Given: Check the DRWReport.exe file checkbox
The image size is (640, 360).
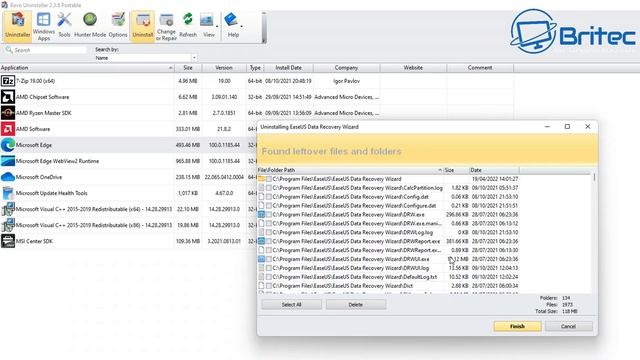Looking at the screenshot, I should (x=269, y=241).
